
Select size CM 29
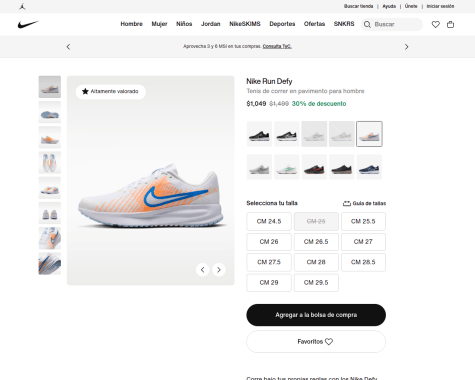(x=269, y=283)
